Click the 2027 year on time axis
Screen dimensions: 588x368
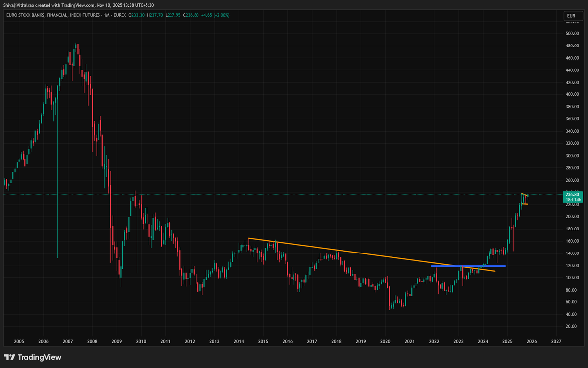[x=556, y=341]
